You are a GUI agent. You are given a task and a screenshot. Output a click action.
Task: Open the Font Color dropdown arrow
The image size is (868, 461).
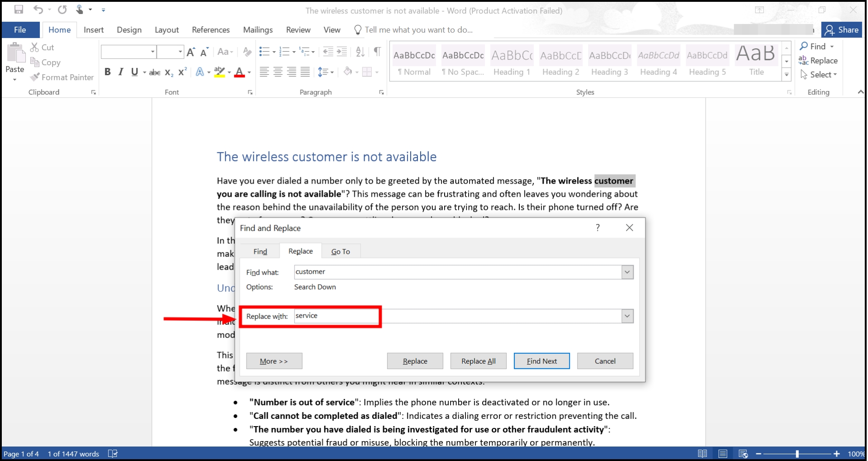pyautogui.click(x=248, y=72)
